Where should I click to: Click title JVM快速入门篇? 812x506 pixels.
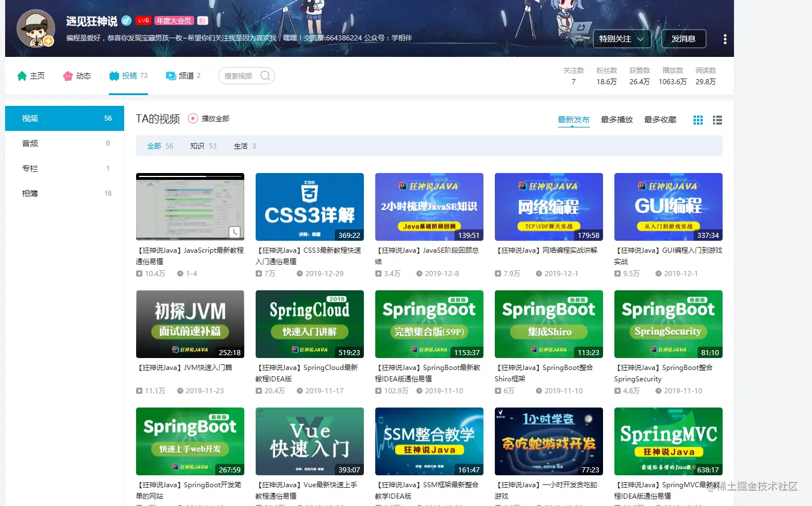pyautogui.click(x=185, y=368)
